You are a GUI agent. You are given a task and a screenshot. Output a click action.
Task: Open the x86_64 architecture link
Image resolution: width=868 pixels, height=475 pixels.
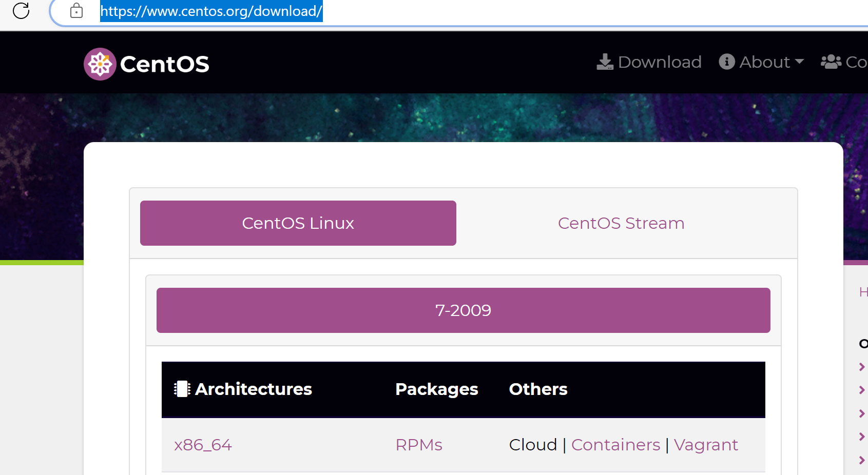click(x=203, y=445)
